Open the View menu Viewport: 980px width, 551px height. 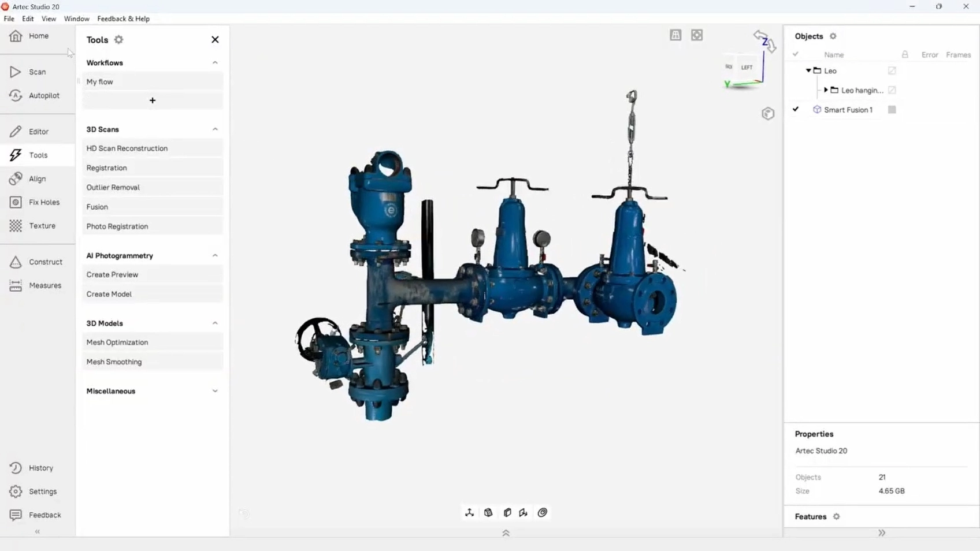pos(49,18)
